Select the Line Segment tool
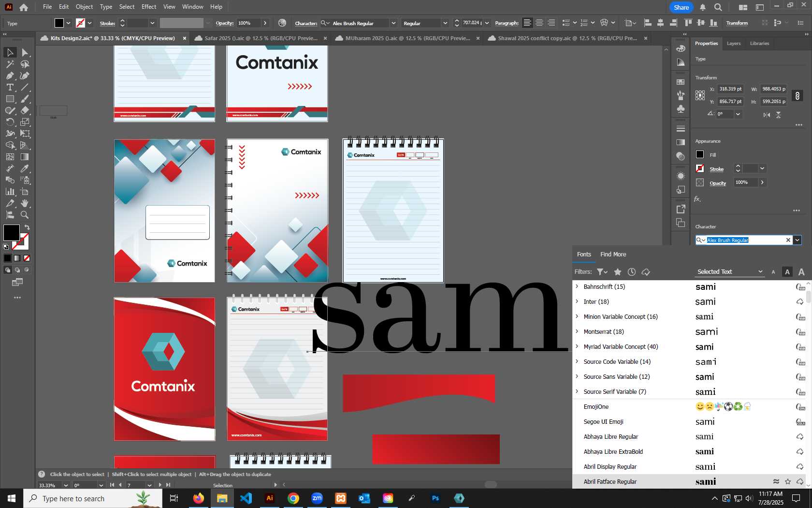Viewport: 812px width, 508px height. pyautogui.click(x=25, y=87)
